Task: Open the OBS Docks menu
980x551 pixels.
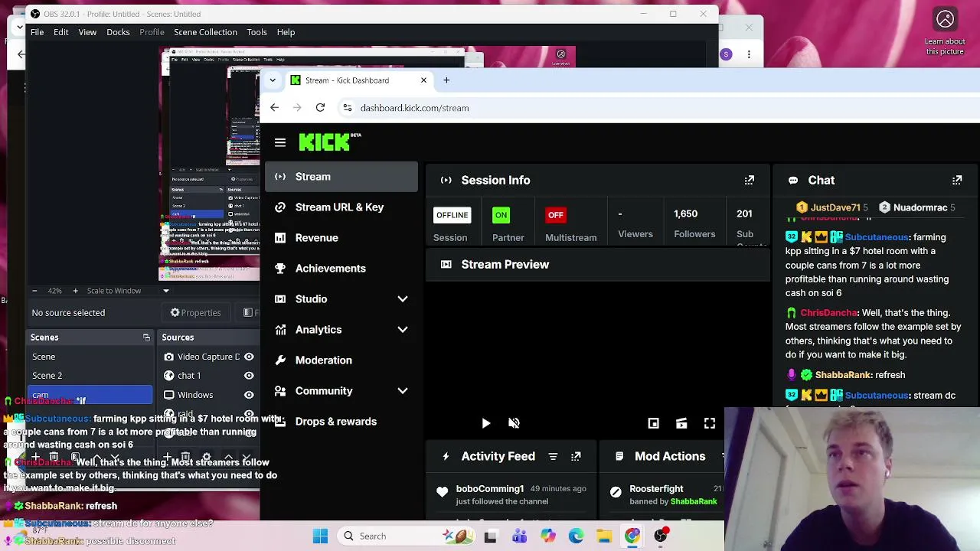Action: click(x=118, y=32)
